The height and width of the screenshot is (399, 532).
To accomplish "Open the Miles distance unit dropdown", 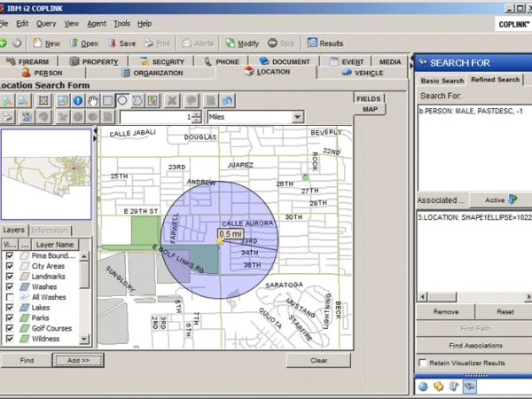I will 297,117.
